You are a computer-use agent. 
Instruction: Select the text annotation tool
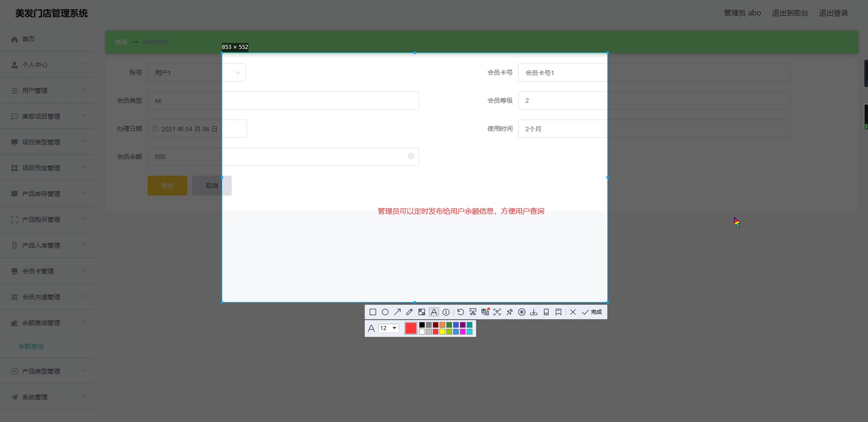click(434, 312)
